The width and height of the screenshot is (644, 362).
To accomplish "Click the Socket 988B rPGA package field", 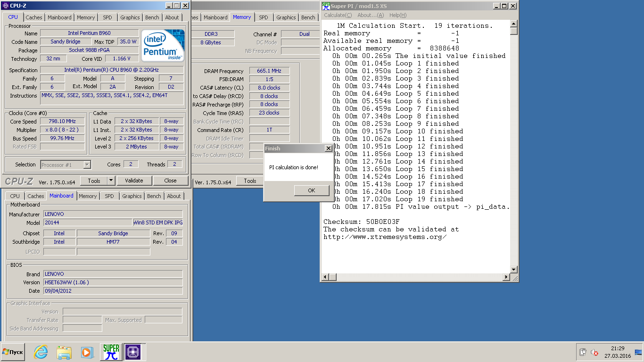I will 90,50.
